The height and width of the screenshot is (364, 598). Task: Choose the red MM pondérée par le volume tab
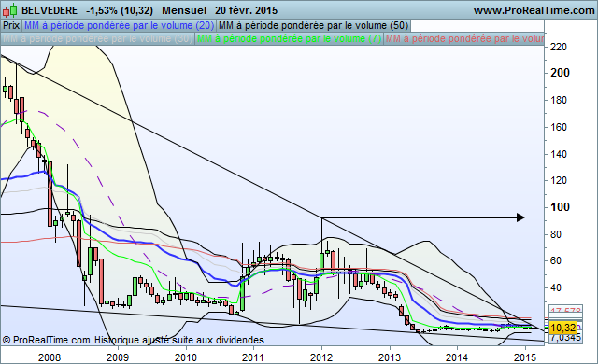point(464,39)
